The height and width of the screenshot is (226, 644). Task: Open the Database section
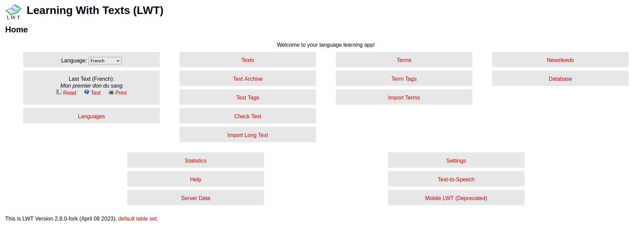point(560,79)
